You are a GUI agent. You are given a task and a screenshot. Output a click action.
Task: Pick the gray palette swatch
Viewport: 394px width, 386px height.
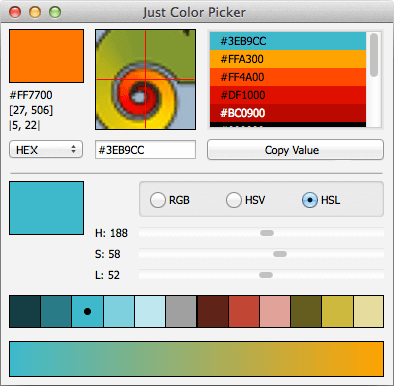click(181, 311)
